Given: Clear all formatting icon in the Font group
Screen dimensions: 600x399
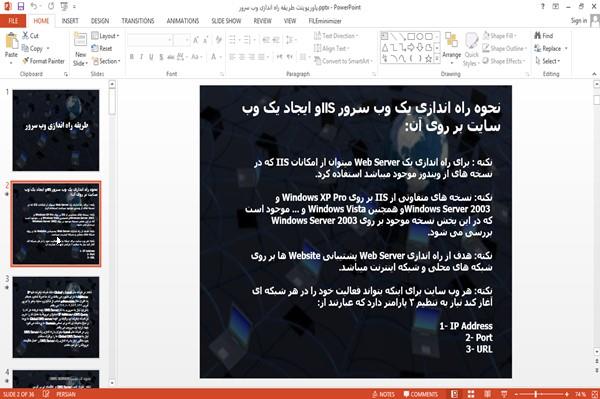Looking at the screenshot, I should point(218,39).
